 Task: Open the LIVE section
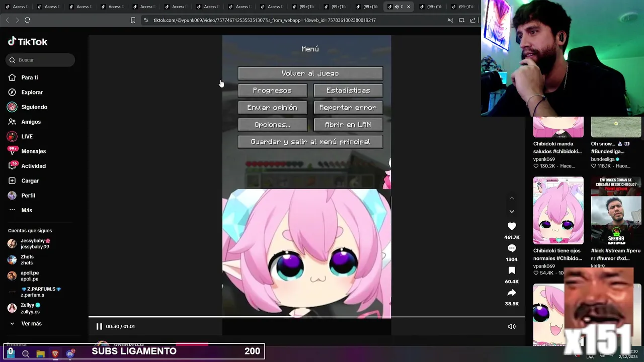[27, 136]
